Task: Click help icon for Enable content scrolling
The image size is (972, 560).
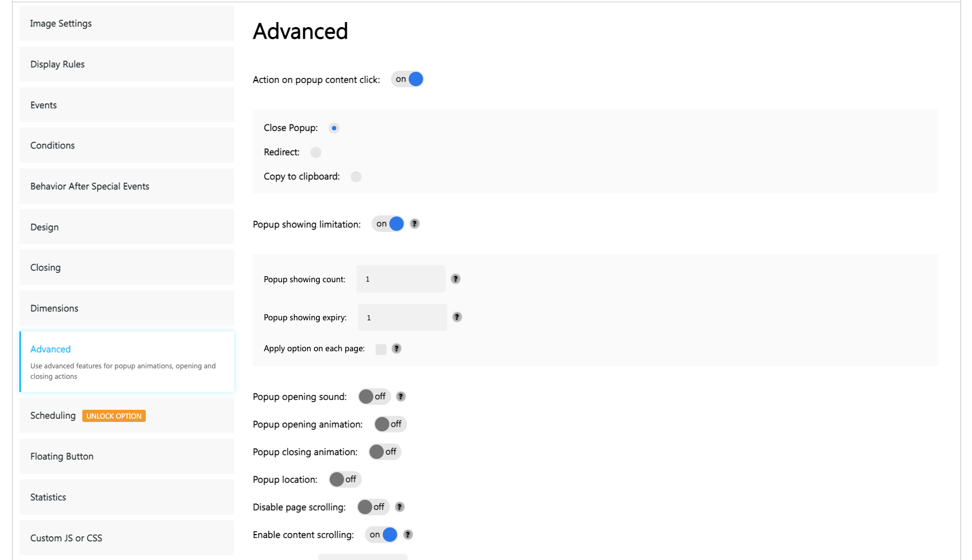Action: coord(408,535)
